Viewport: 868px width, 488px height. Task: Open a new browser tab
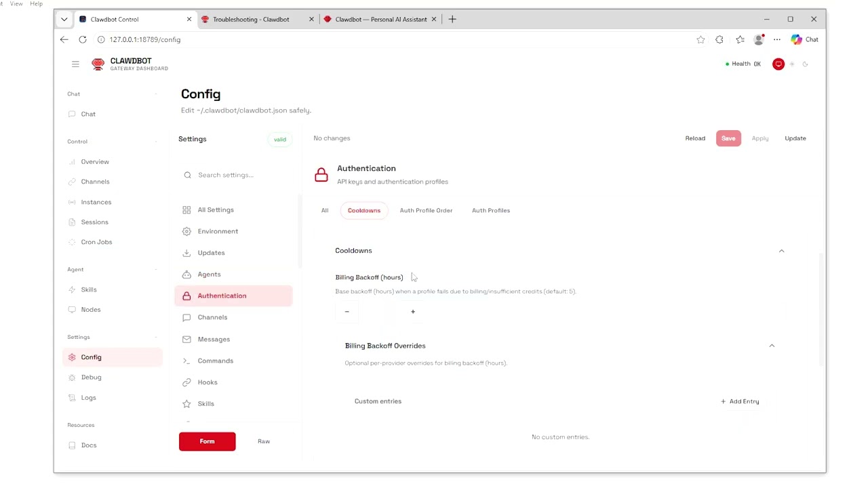[x=452, y=19]
